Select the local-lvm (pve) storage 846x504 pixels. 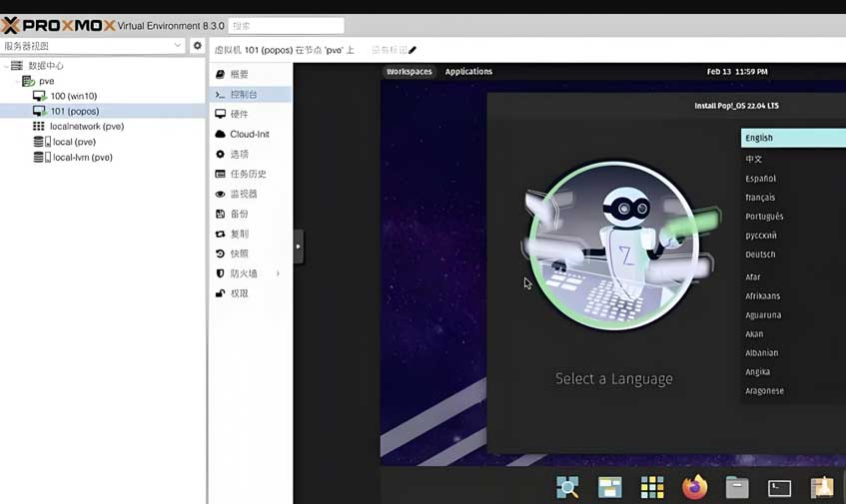coord(82,158)
